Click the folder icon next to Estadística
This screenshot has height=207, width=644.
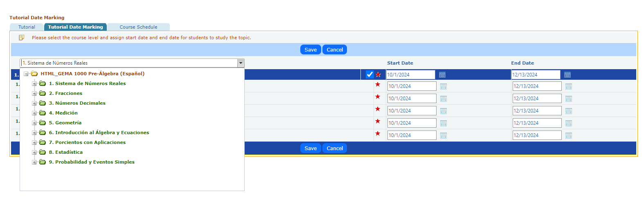[x=43, y=152]
